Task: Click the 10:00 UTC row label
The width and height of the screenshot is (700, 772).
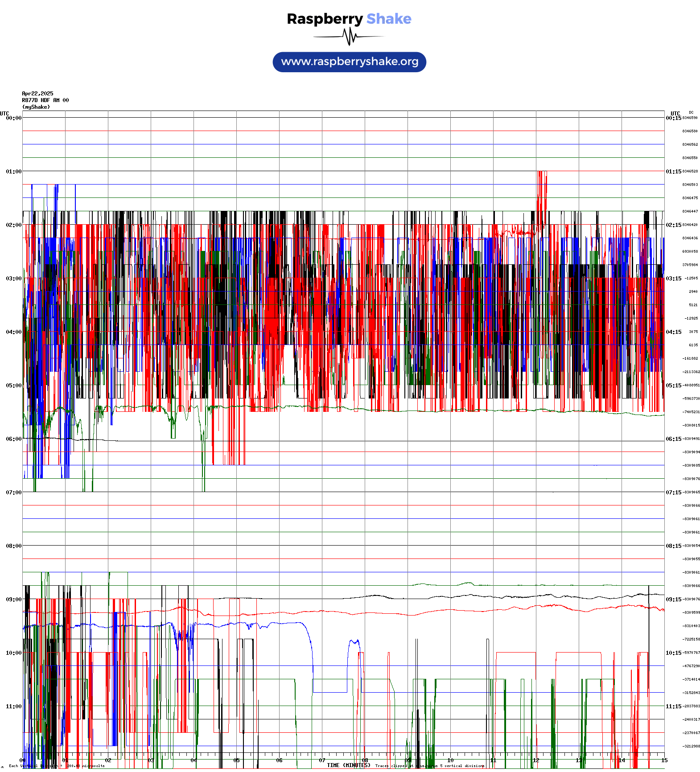Action: pos(13,653)
